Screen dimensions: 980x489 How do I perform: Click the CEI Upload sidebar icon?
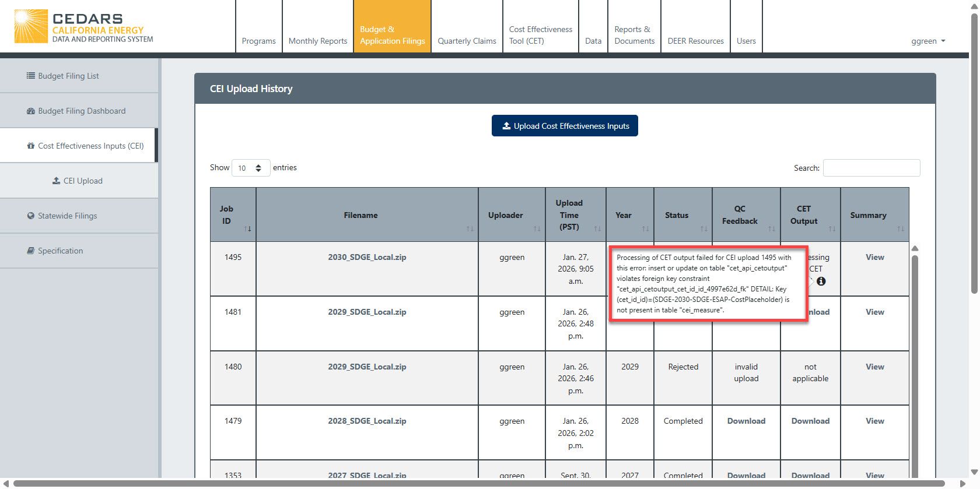[x=56, y=181]
